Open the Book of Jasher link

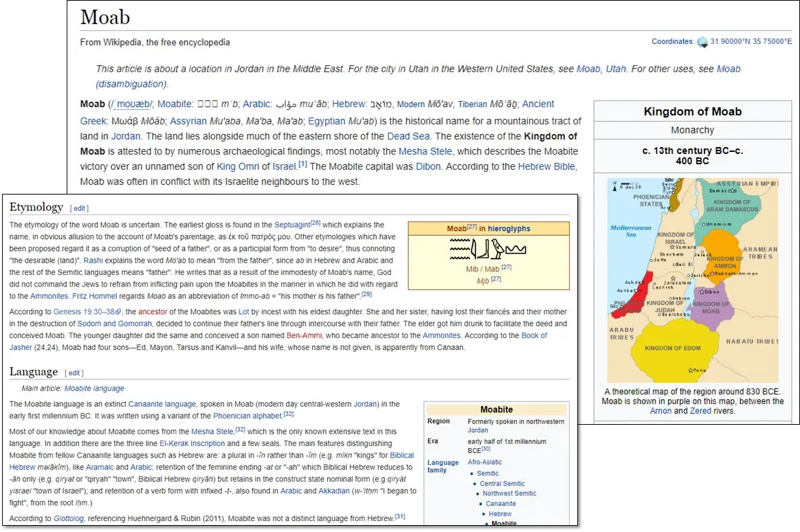point(278,342)
